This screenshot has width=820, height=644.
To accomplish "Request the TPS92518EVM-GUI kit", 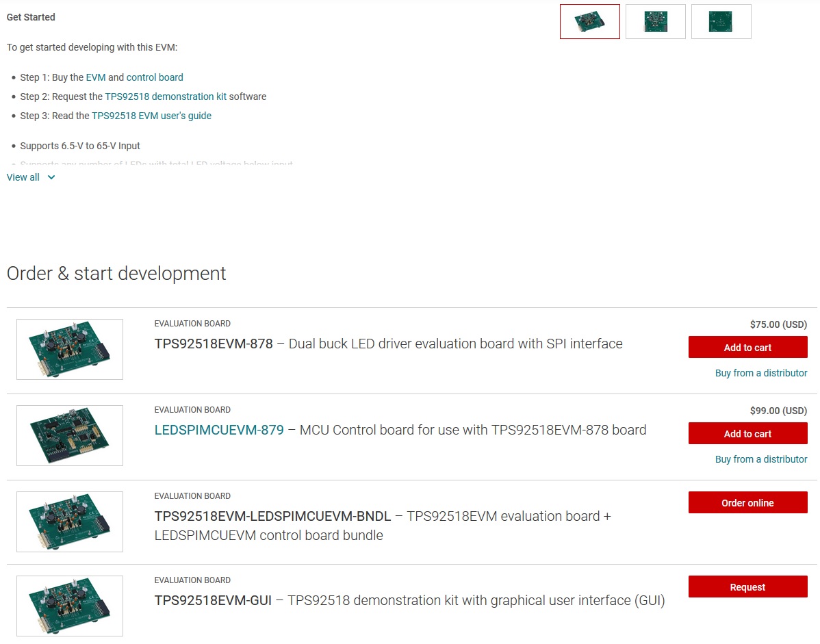I will (x=748, y=587).
